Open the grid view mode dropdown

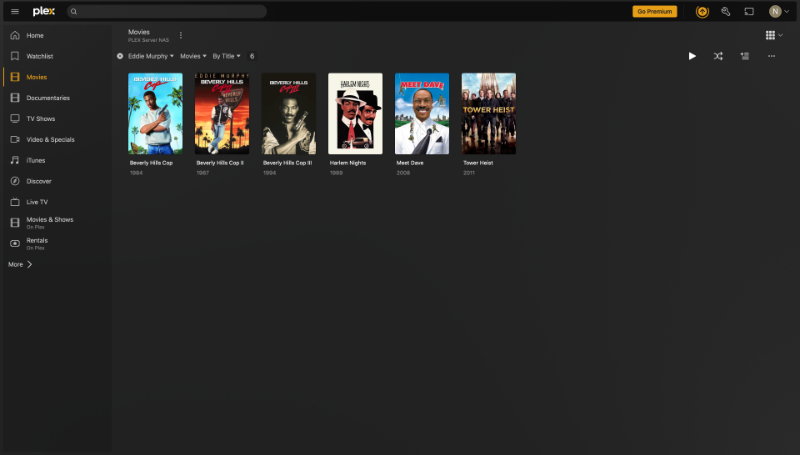pos(774,35)
